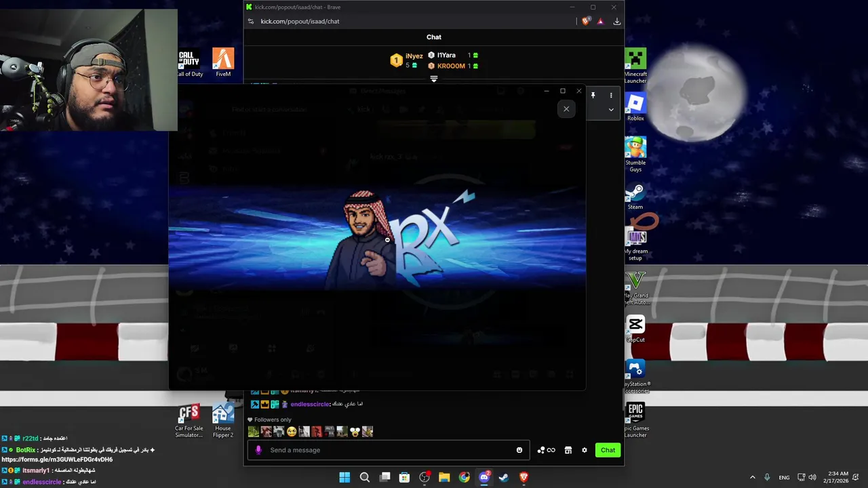The width and height of the screenshot is (868, 488).
Task: Open Windows taskbar Search
Action: pos(364,477)
